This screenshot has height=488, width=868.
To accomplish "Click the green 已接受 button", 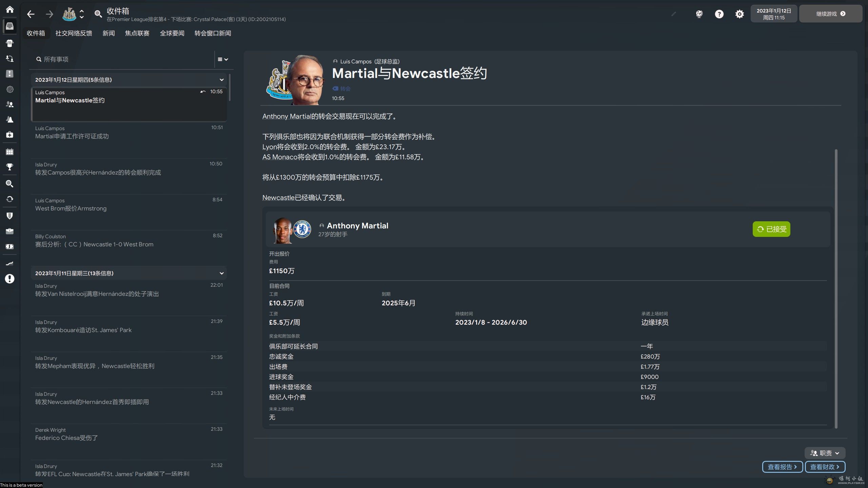I will pyautogui.click(x=771, y=229).
